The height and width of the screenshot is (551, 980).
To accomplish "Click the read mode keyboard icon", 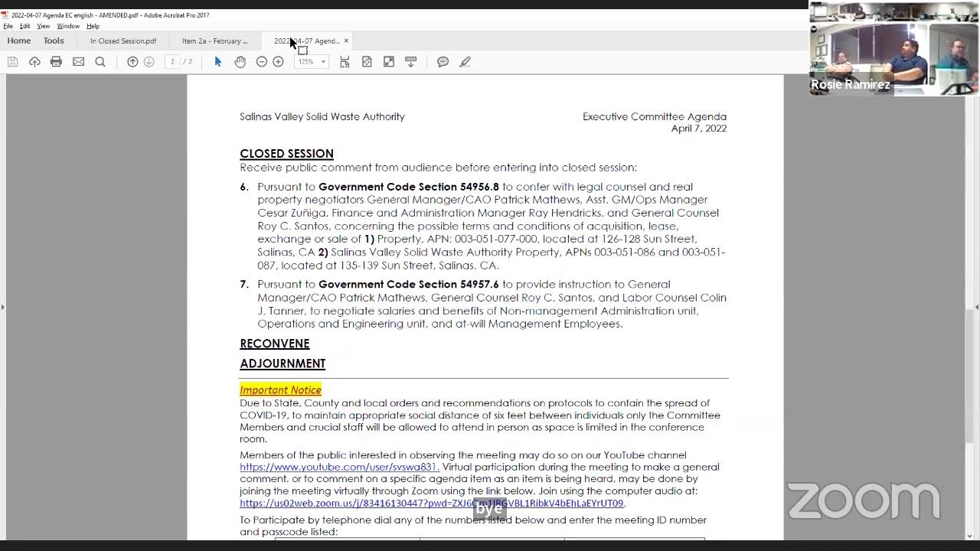I will point(410,62).
